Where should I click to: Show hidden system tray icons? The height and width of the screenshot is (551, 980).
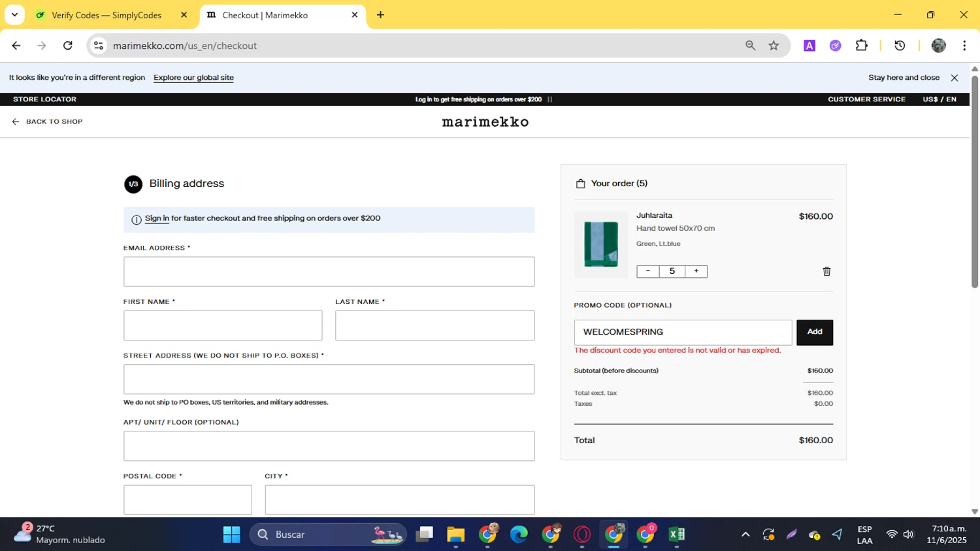pos(745,535)
